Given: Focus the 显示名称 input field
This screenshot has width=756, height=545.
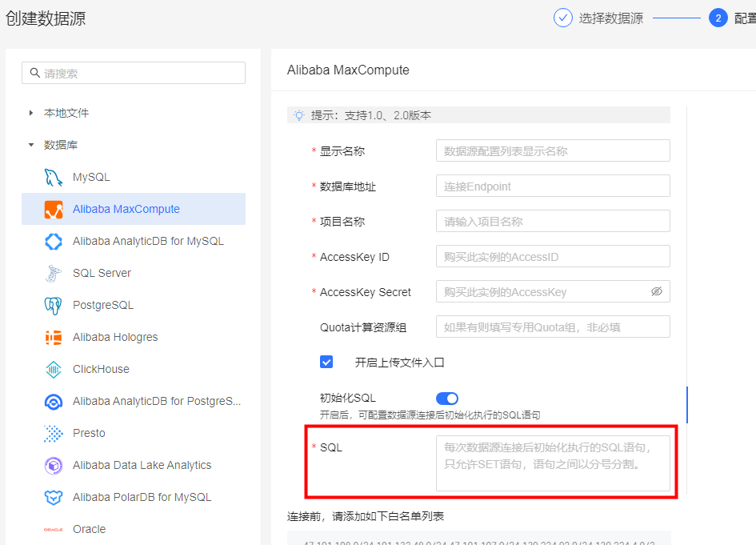Looking at the screenshot, I should coord(552,151).
